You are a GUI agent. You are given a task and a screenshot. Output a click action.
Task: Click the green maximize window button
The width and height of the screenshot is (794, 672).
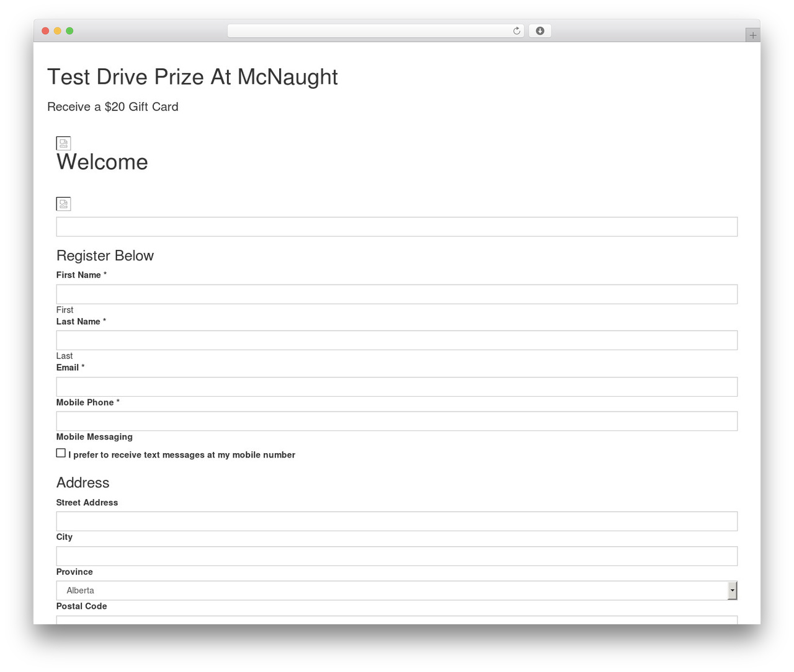pyautogui.click(x=69, y=31)
